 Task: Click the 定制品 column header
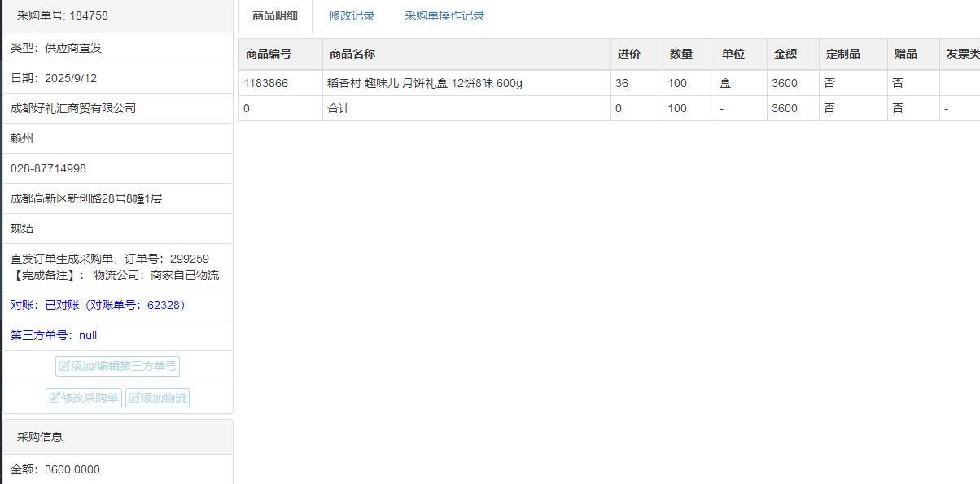pyautogui.click(x=843, y=54)
